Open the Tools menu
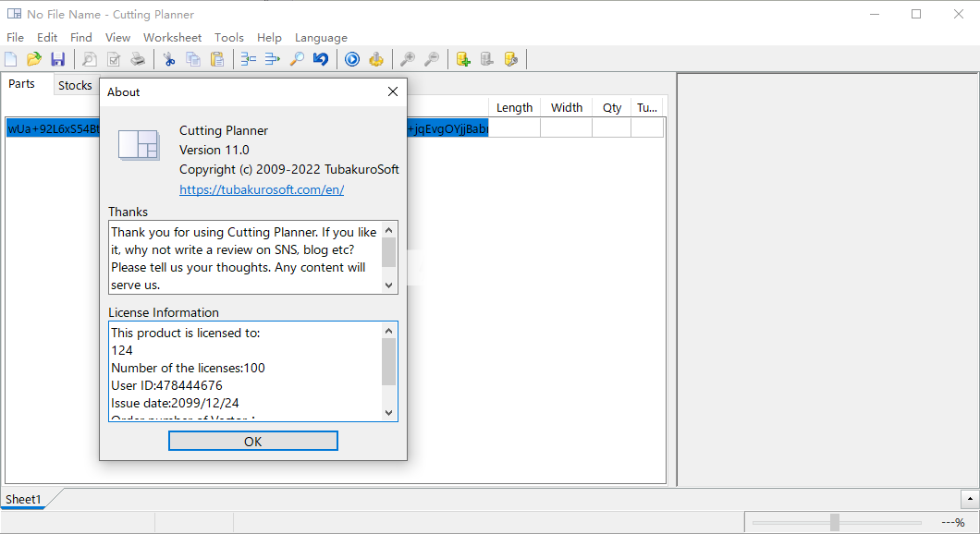The height and width of the screenshot is (534, 980). (228, 38)
